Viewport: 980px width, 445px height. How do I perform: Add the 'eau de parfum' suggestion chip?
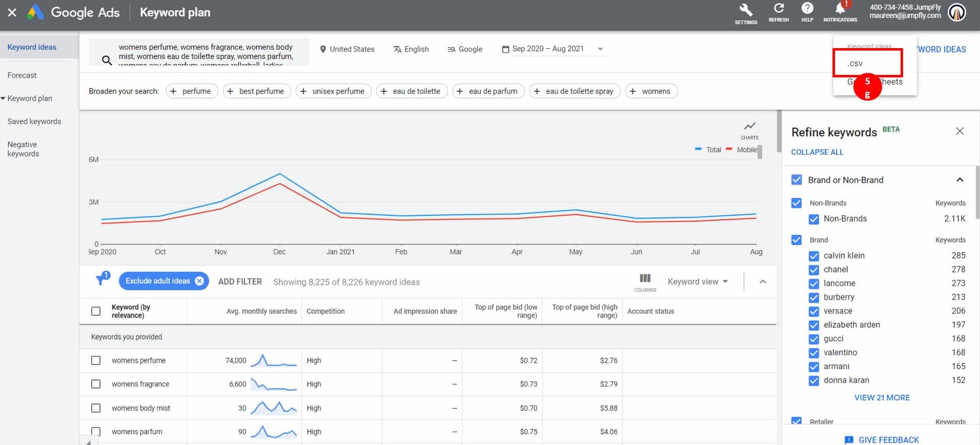point(488,91)
